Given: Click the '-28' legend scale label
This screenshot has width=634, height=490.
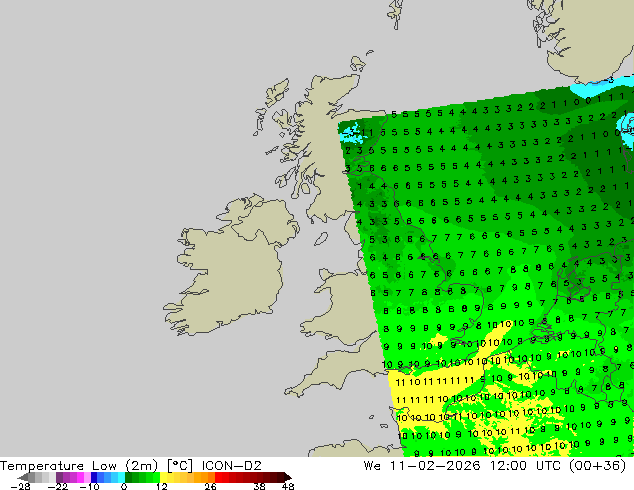Looking at the screenshot, I should pos(21,486).
